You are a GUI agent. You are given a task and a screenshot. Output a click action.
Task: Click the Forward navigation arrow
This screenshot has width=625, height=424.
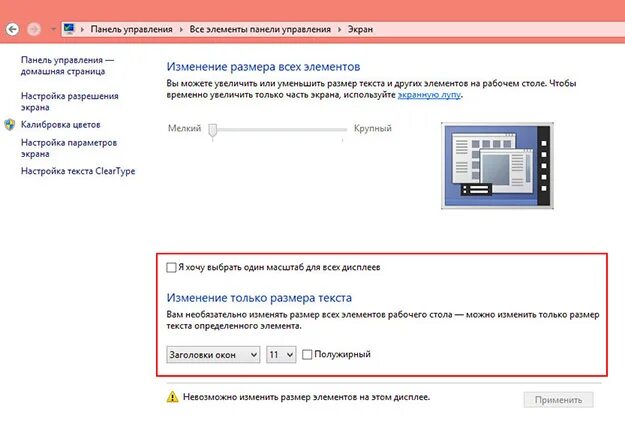pyautogui.click(x=34, y=29)
